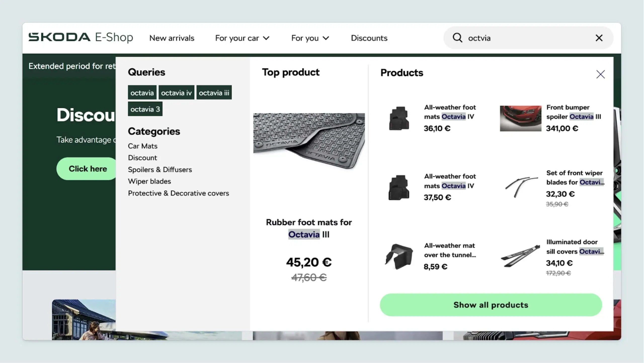Clear the search field with the X
This screenshot has height=363, width=644.
(x=599, y=38)
